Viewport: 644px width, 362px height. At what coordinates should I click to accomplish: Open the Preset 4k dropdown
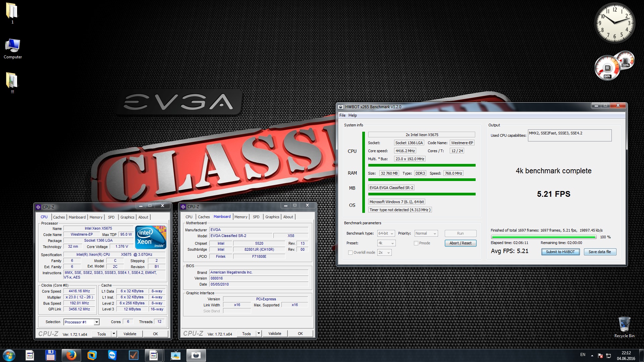[386, 243]
